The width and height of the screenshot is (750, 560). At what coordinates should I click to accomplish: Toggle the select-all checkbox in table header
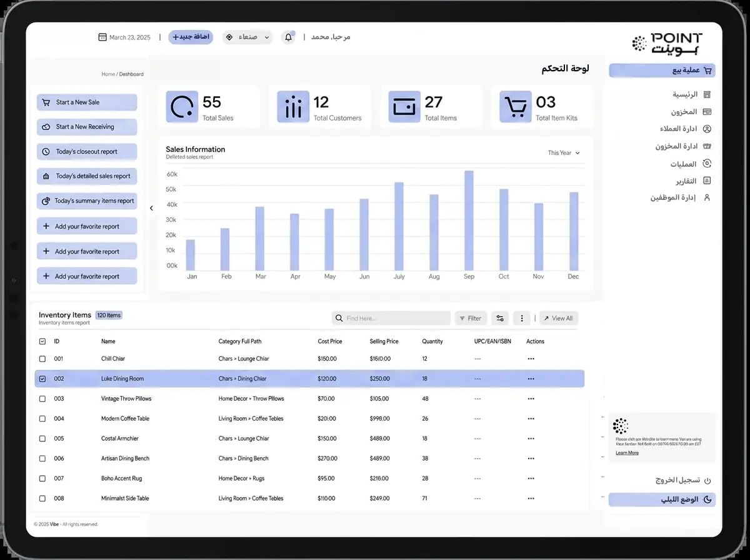(42, 341)
